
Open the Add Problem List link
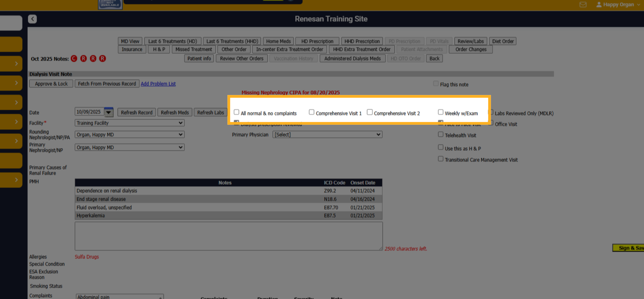tap(158, 84)
